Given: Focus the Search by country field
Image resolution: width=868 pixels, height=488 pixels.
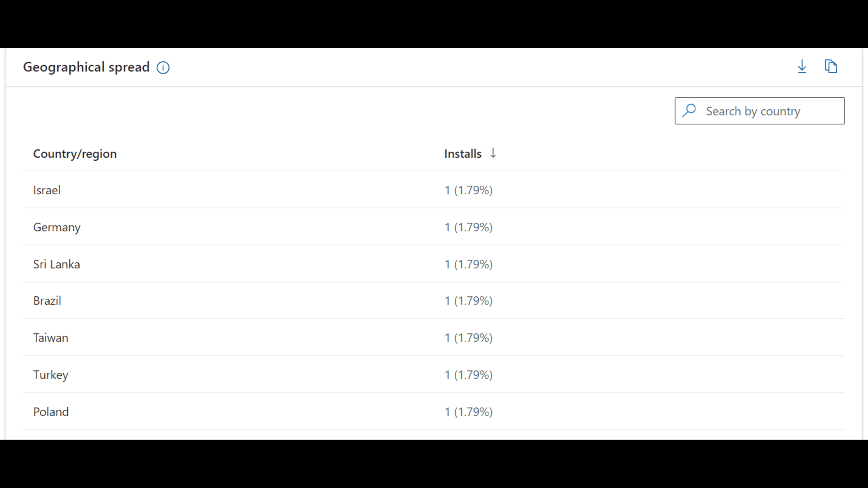Looking at the screenshot, I should pyautogui.click(x=759, y=111).
